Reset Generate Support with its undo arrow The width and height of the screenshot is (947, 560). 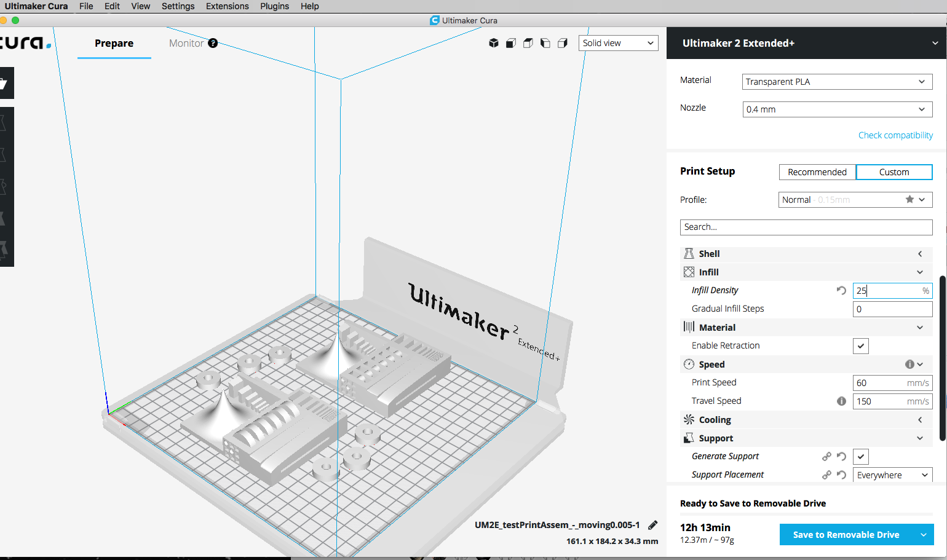(x=841, y=456)
